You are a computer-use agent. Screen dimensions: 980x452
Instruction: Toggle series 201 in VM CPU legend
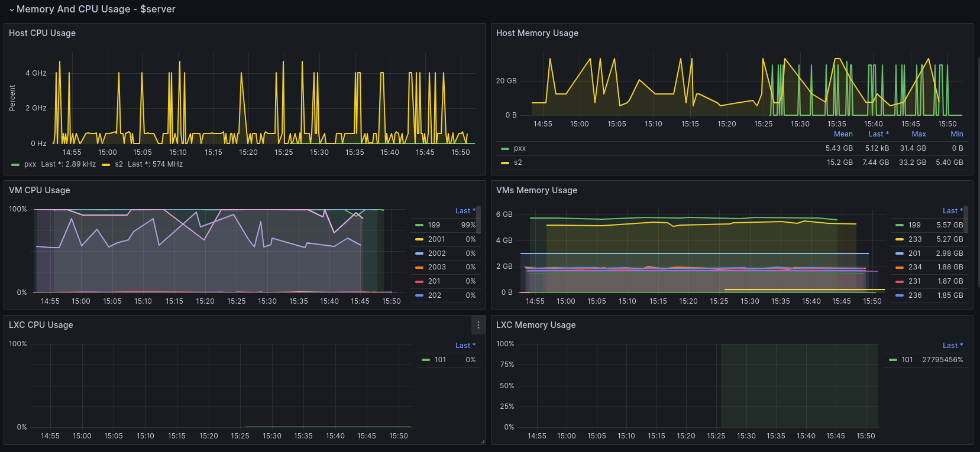coord(434,281)
